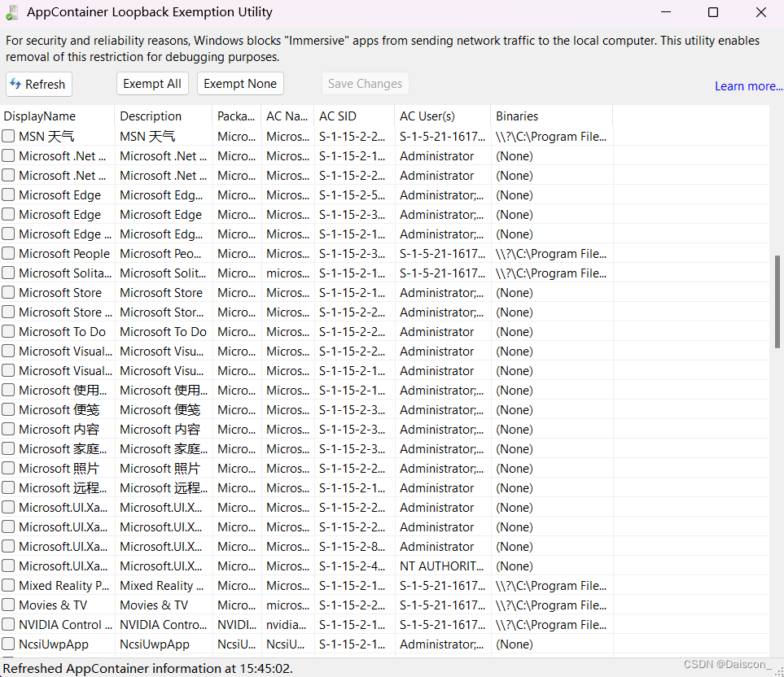Click the Save Changes button
This screenshot has width=784, height=677.
pos(365,84)
